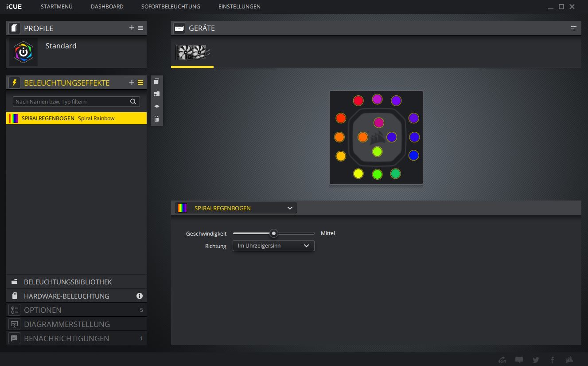Add a new profile with plus icon
The width and height of the screenshot is (588, 366).
pos(132,28)
